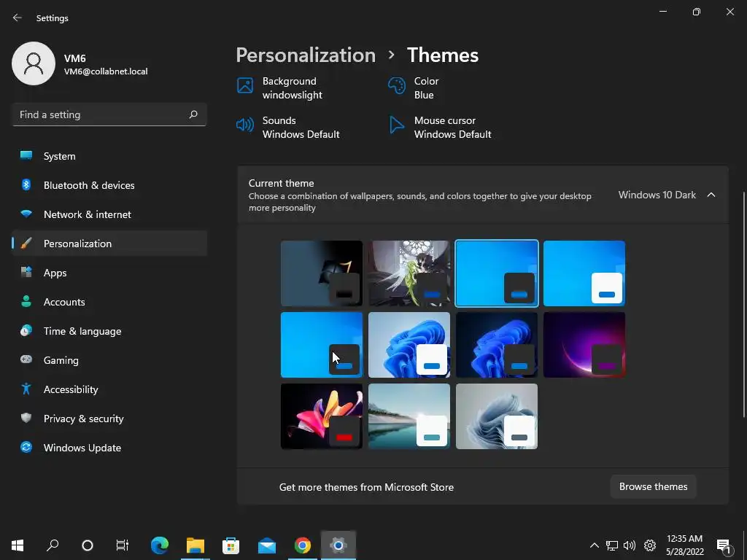This screenshot has height=560, width=747.
Task: Go back with the Settings back arrow
Action: click(18, 17)
